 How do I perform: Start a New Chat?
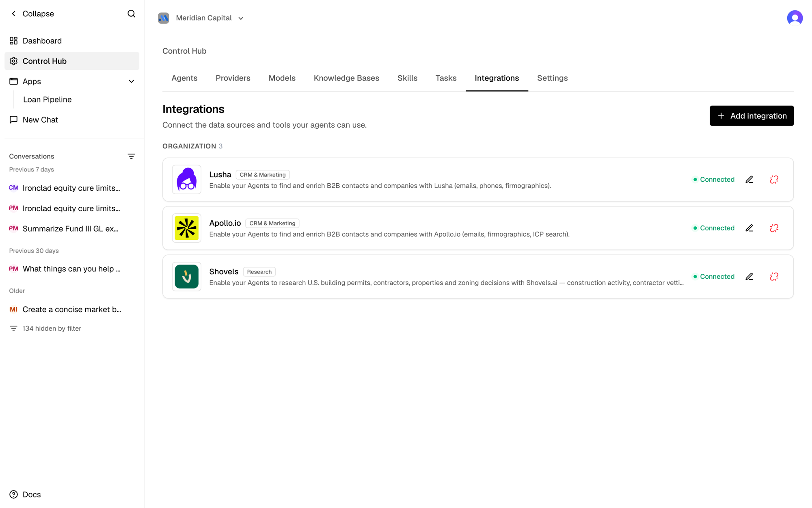tap(72, 120)
